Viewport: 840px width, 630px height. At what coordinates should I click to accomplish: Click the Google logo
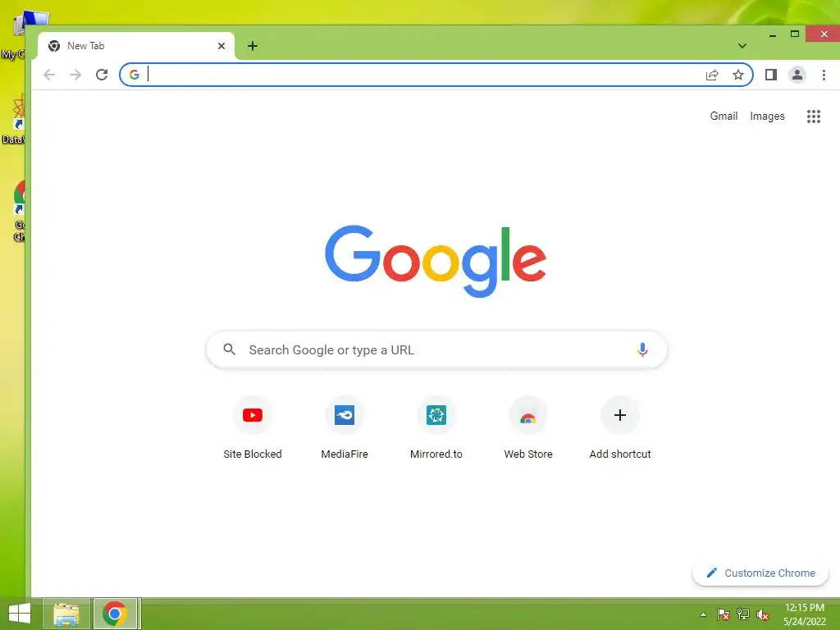[436, 261]
